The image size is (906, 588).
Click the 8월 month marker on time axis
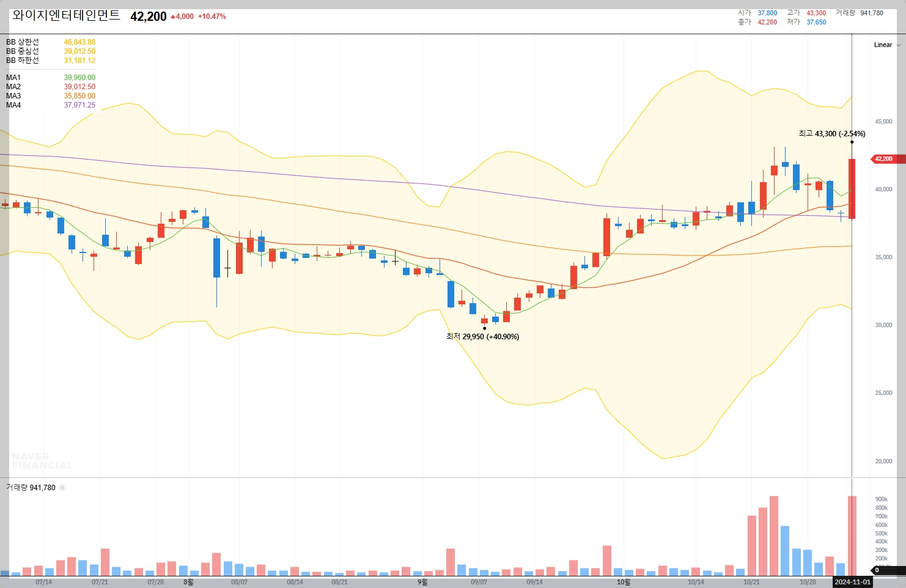(x=188, y=582)
